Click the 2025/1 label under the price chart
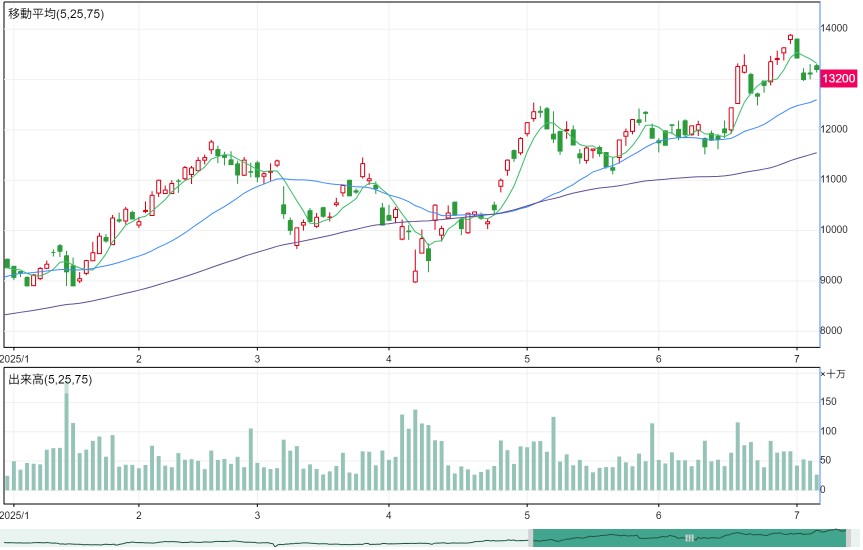Image resolution: width=863 pixels, height=550 pixels. (x=14, y=359)
